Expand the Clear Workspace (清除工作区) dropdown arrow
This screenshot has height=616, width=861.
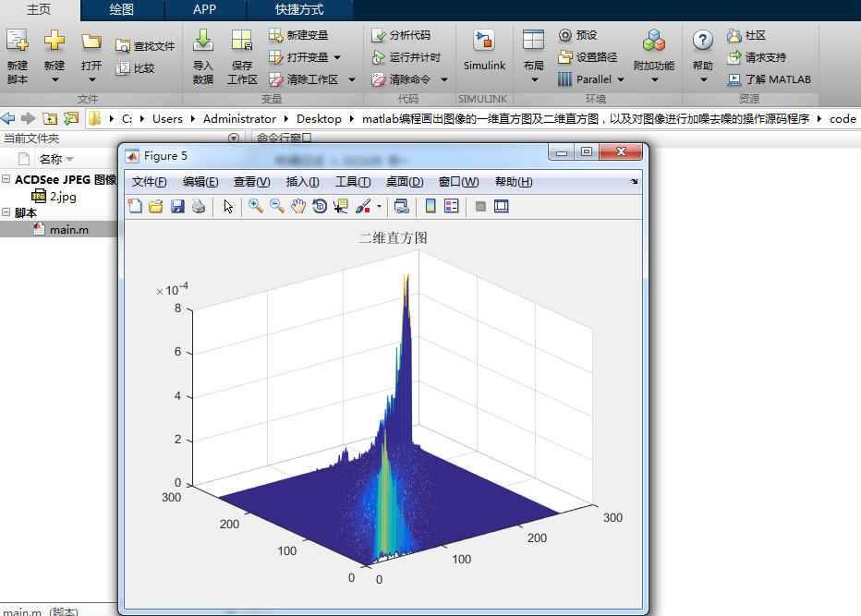coord(352,79)
